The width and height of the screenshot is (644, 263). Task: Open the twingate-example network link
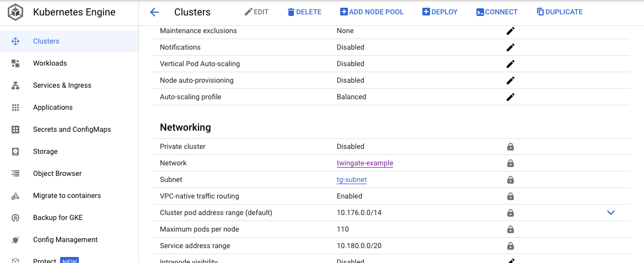pyautogui.click(x=364, y=163)
